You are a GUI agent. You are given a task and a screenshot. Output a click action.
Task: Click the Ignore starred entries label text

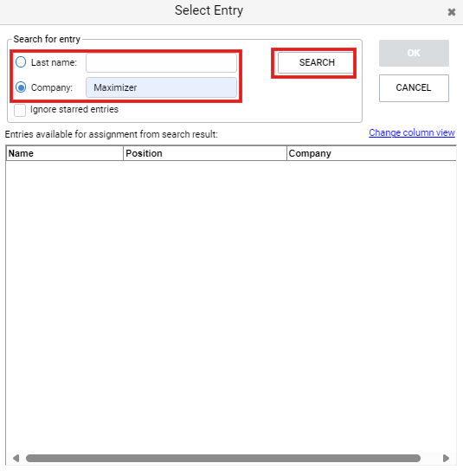(74, 109)
